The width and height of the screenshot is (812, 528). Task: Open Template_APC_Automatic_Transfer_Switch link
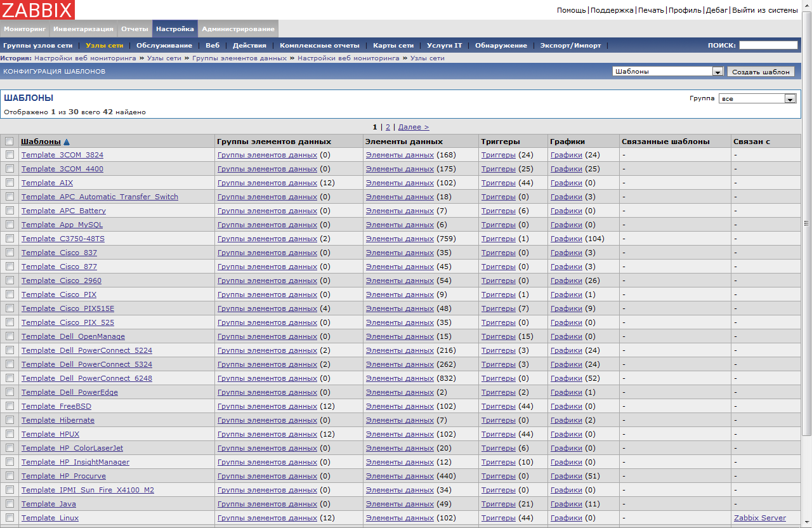(100, 197)
